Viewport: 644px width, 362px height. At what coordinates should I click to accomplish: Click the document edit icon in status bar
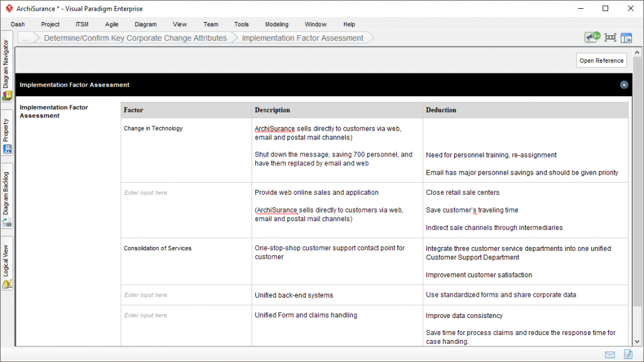point(628,354)
